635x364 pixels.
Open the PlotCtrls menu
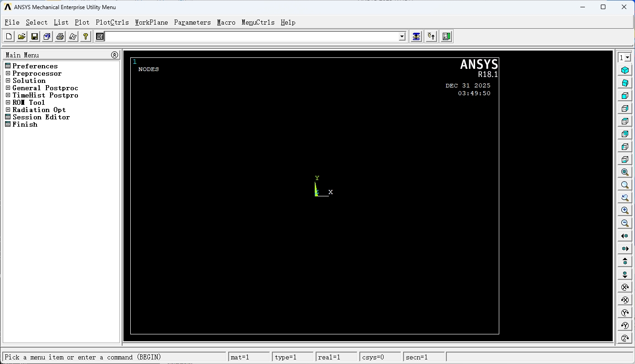[x=112, y=22]
